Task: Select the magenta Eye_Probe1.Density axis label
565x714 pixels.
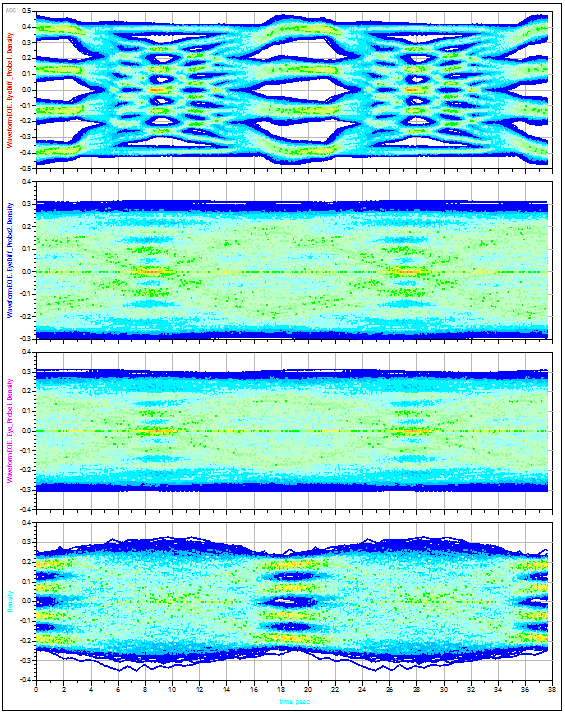Action: point(10,431)
